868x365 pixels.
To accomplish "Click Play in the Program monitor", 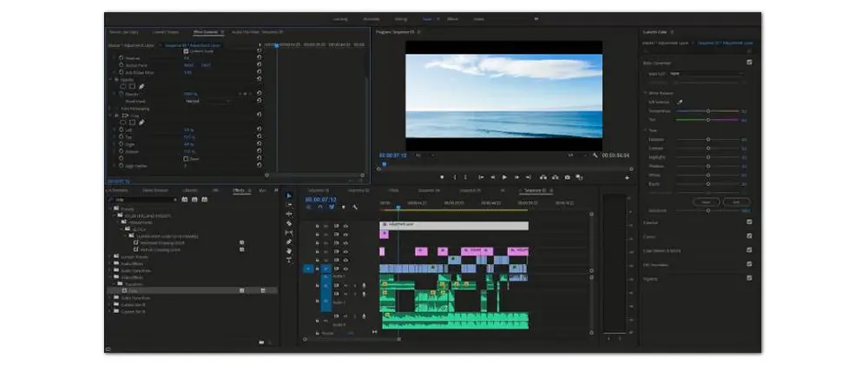I will tap(504, 177).
